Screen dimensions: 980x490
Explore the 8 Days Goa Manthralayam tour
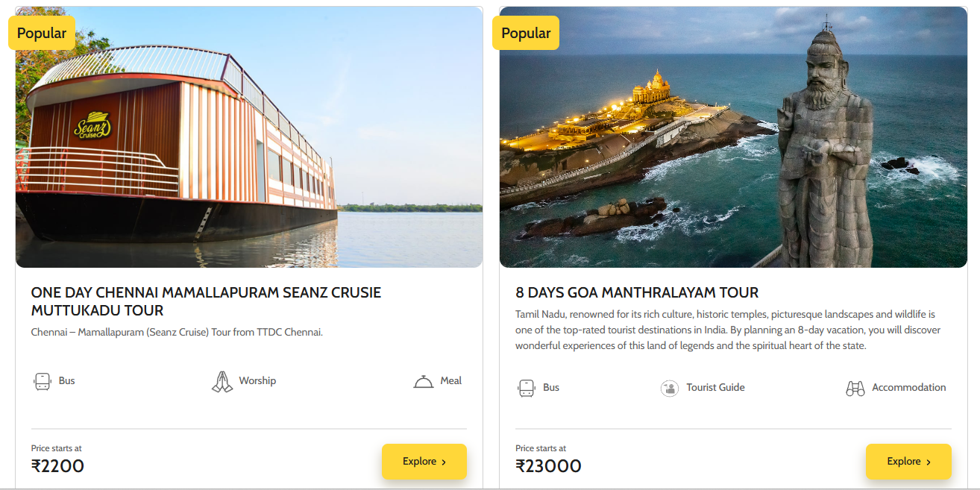908,462
